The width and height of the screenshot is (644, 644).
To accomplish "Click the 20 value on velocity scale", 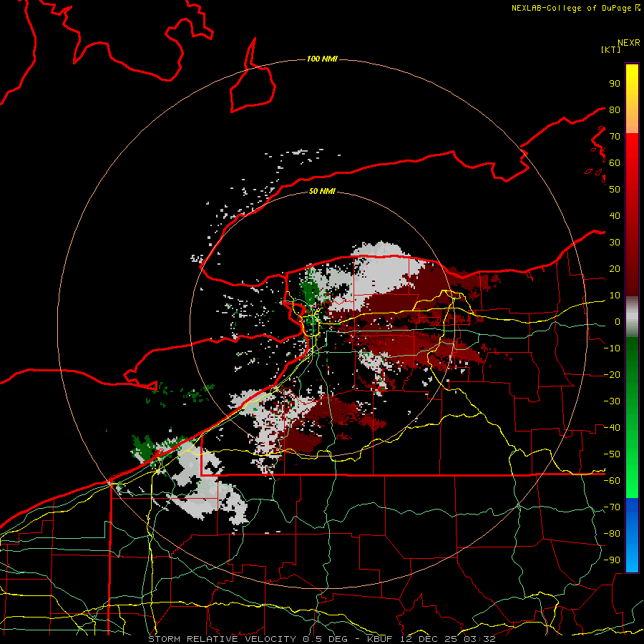I will (615, 269).
